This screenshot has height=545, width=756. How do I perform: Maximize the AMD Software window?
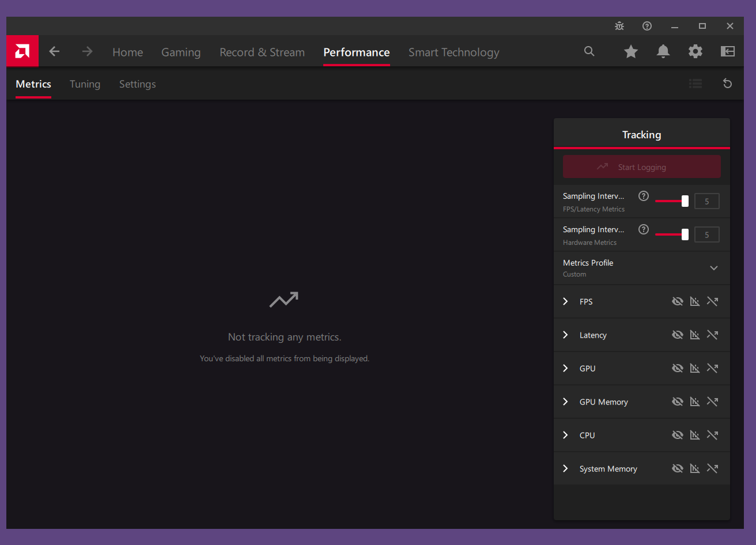click(x=702, y=26)
